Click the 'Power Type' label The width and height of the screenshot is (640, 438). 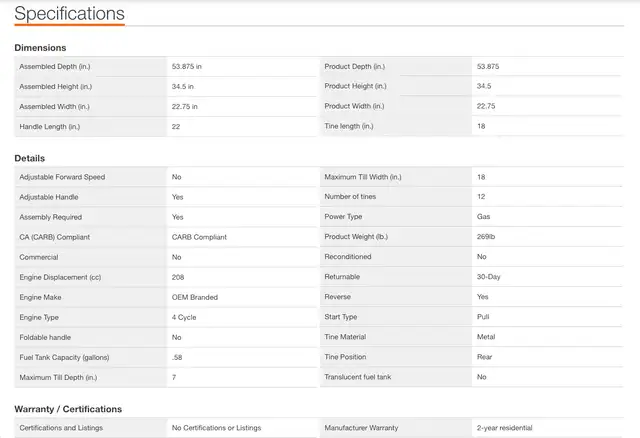click(343, 216)
